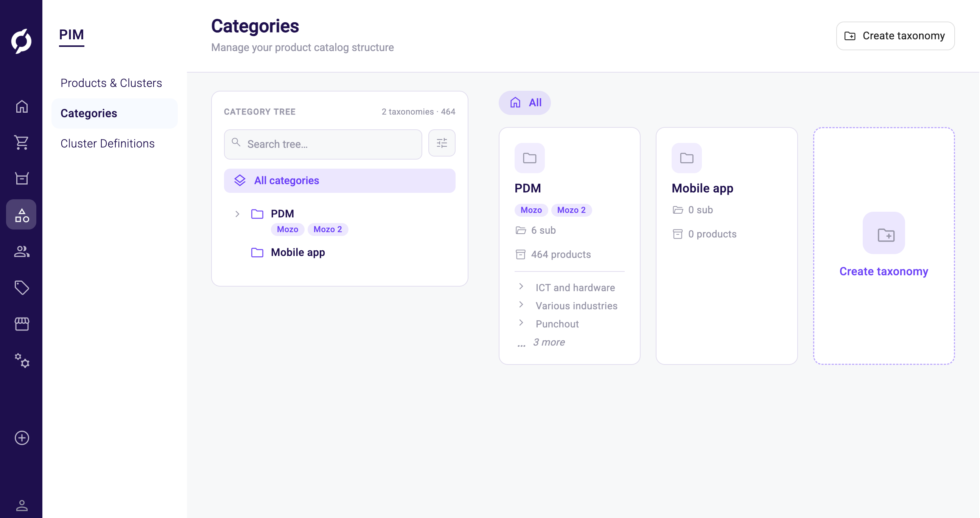The image size is (980, 518).
Task: Click the Mobile app folder icon in tree
Action: (x=257, y=253)
